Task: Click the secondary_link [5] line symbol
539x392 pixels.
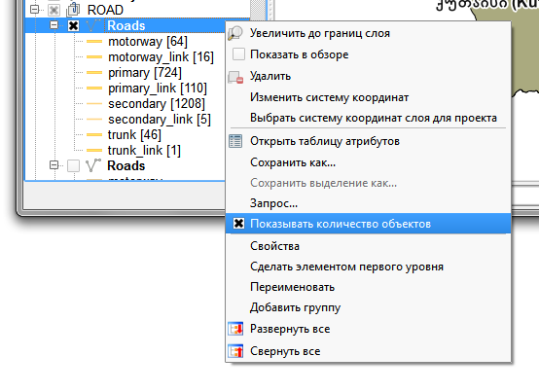Action: click(x=94, y=120)
